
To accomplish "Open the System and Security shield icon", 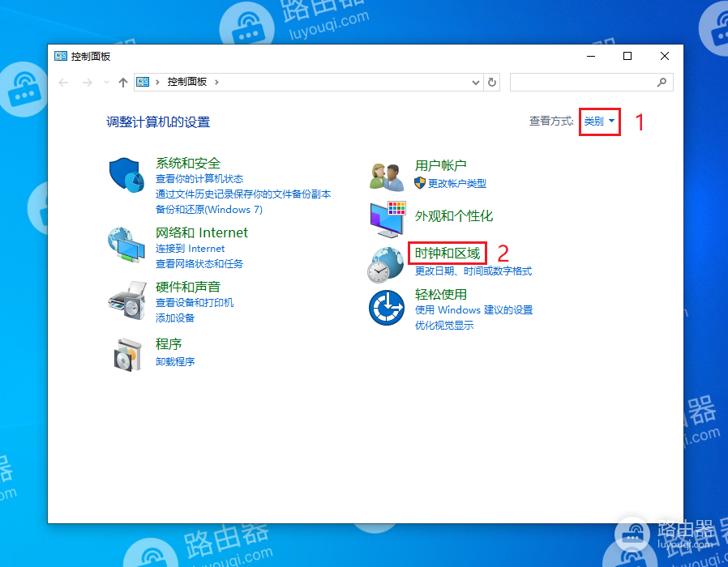I will tap(126, 175).
